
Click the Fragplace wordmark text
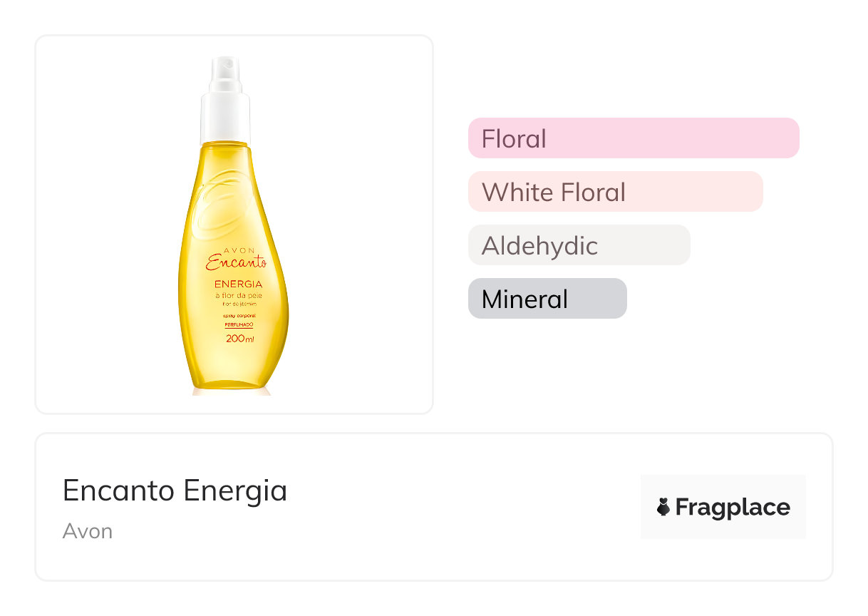(732, 508)
